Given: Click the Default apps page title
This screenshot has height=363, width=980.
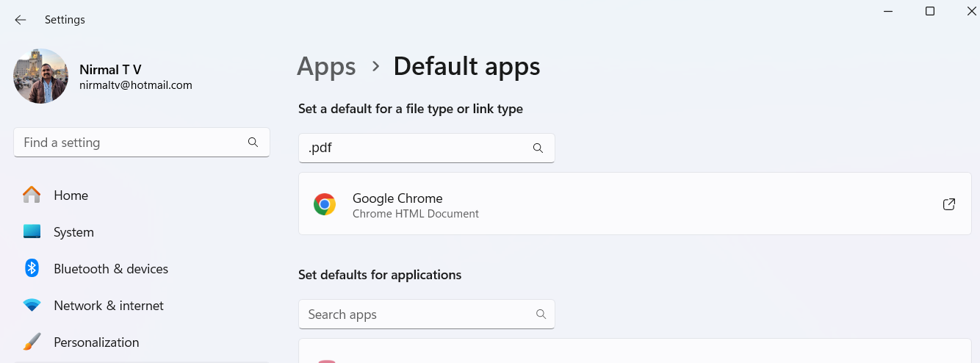Looking at the screenshot, I should (x=466, y=67).
